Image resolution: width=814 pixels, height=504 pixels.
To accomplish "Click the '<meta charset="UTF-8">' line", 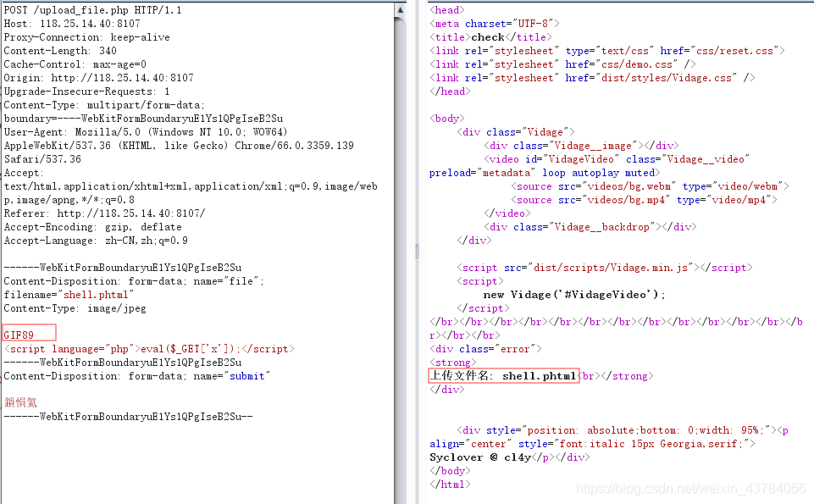I will tap(494, 24).
